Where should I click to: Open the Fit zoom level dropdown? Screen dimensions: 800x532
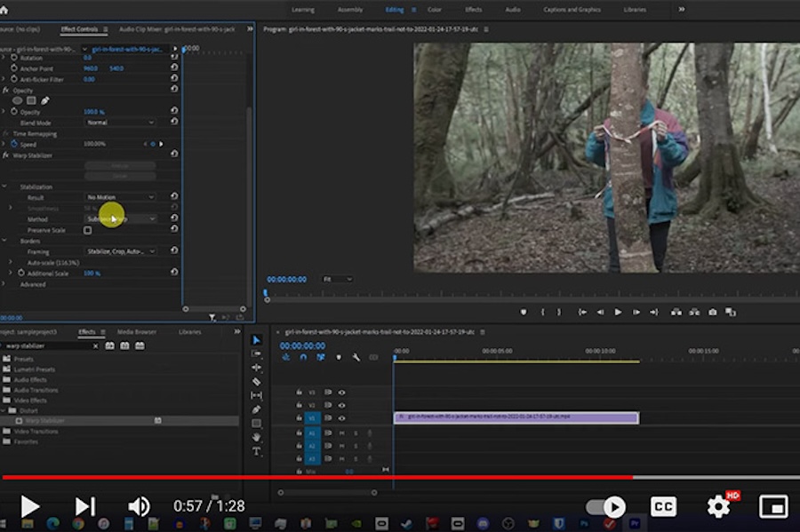(337, 279)
